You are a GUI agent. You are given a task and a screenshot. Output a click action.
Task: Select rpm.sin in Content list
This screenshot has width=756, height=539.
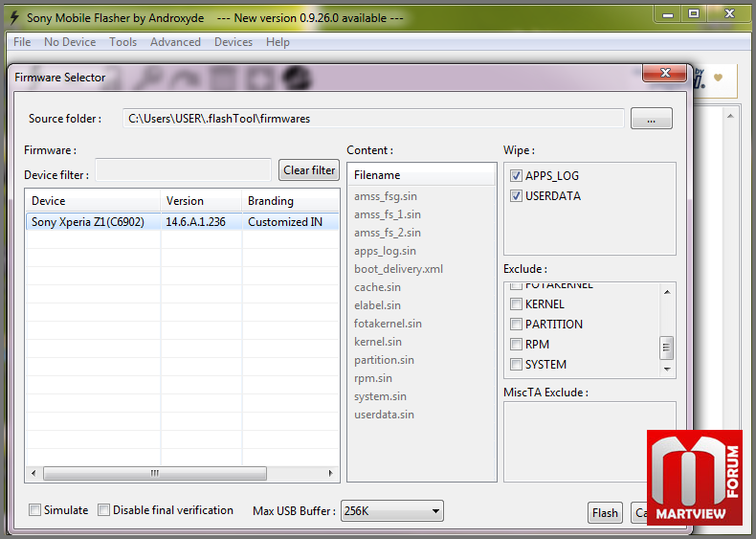point(372,378)
